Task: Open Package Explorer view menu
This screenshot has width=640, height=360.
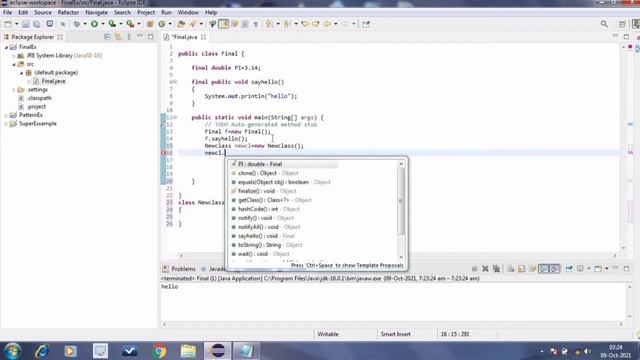Action: pyautogui.click(x=129, y=37)
